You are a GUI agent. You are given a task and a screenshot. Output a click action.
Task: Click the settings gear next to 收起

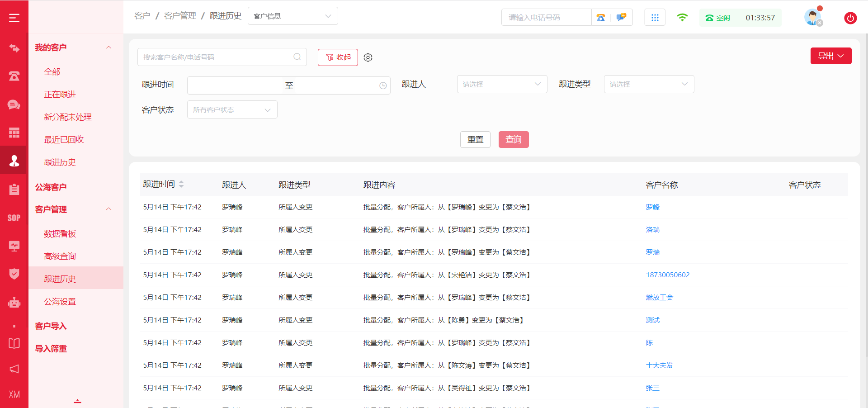coord(368,57)
